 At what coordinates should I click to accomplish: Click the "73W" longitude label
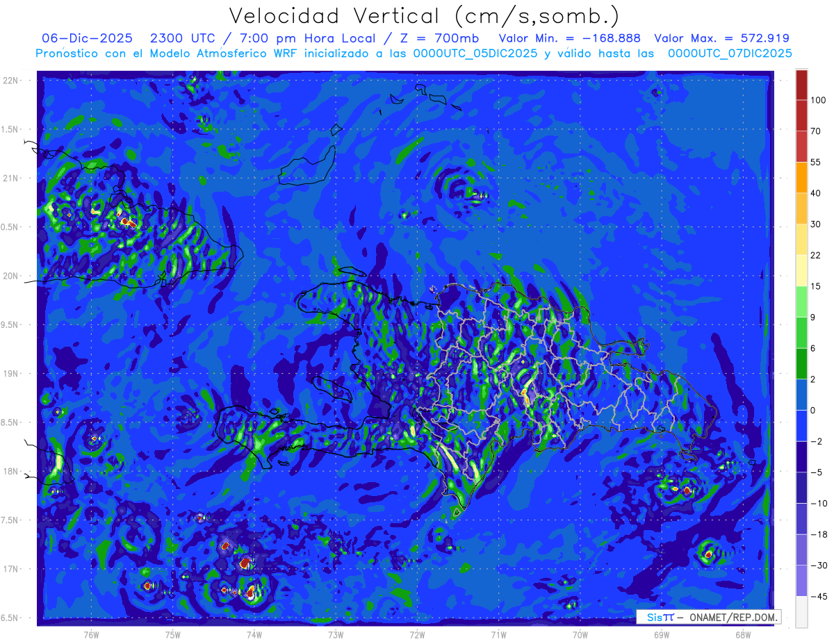coord(336,635)
